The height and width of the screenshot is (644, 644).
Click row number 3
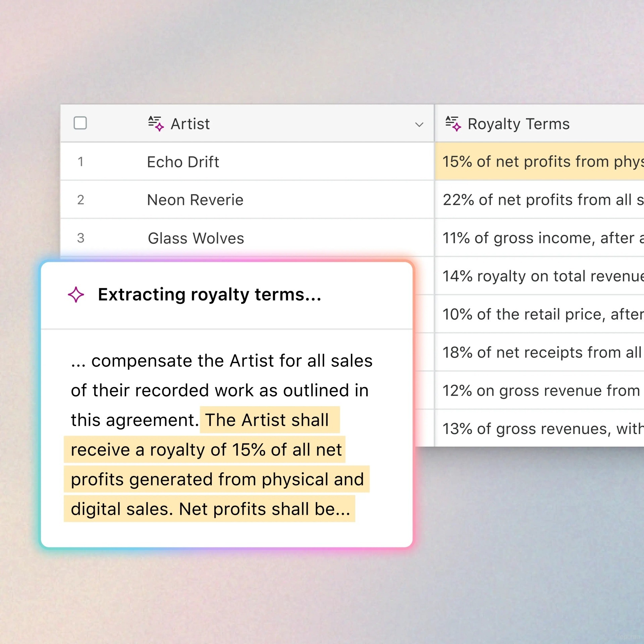pyautogui.click(x=80, y=238)
